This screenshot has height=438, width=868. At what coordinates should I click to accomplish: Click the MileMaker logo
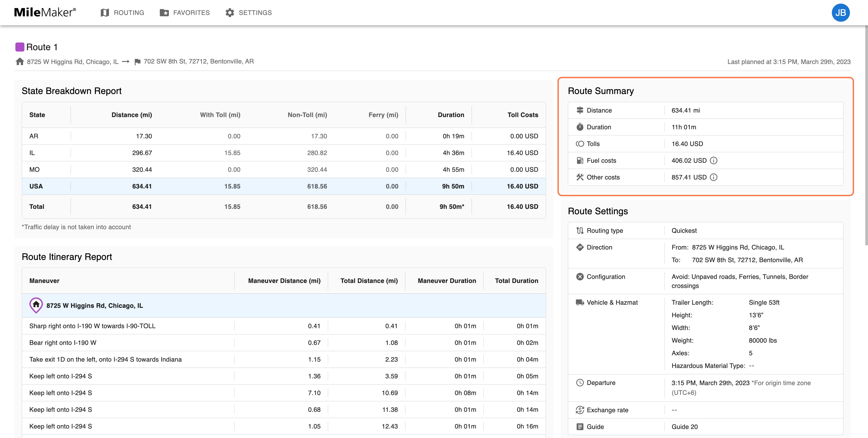pyautogui.click(x=45, y=12)
